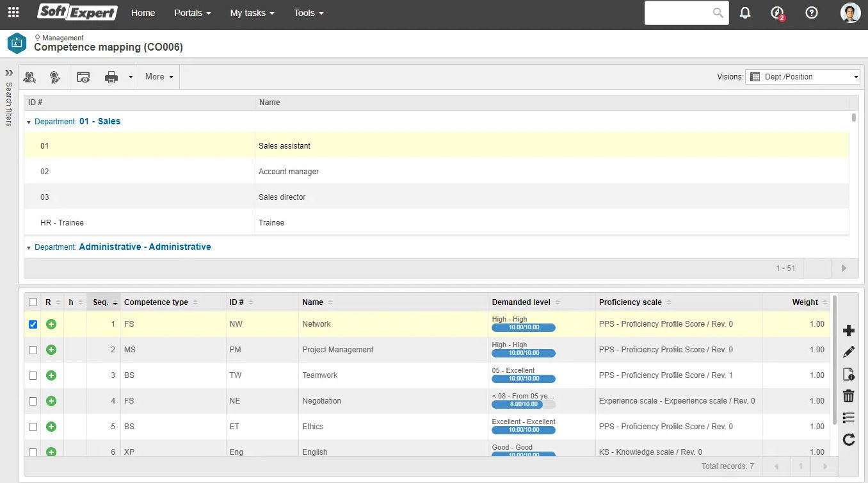Collapse the Department 01 - Sales group
The image size is (868, 483).
(x=28, y=121)
